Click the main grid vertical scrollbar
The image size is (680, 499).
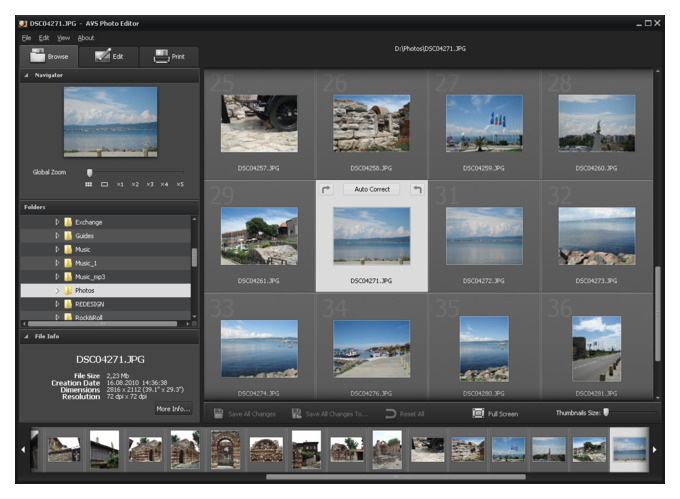click(x=658, y=314)
